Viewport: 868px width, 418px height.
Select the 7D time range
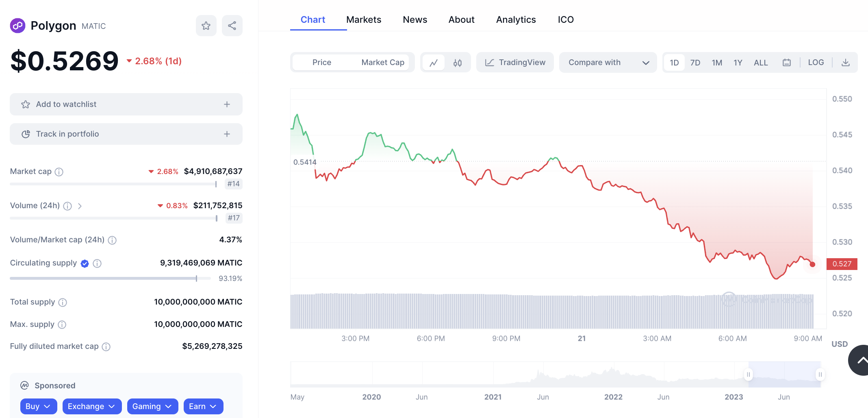pyautogui.click(x=695, y=63)
